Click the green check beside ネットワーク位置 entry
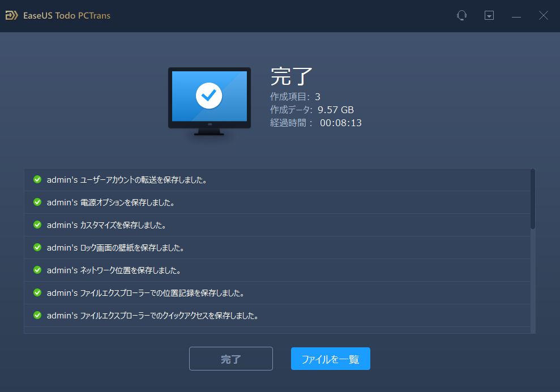This screenshot has height=392, width=560. [x=37, y=270]
